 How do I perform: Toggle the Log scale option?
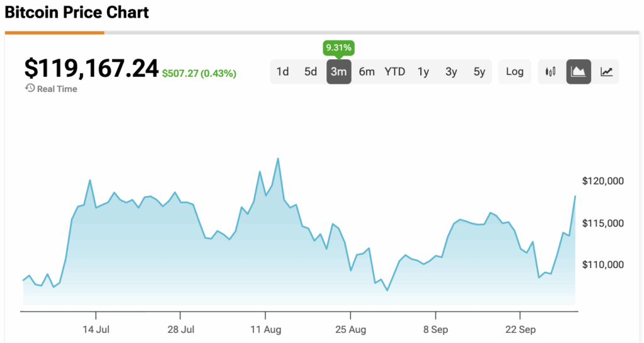point(514,72)
